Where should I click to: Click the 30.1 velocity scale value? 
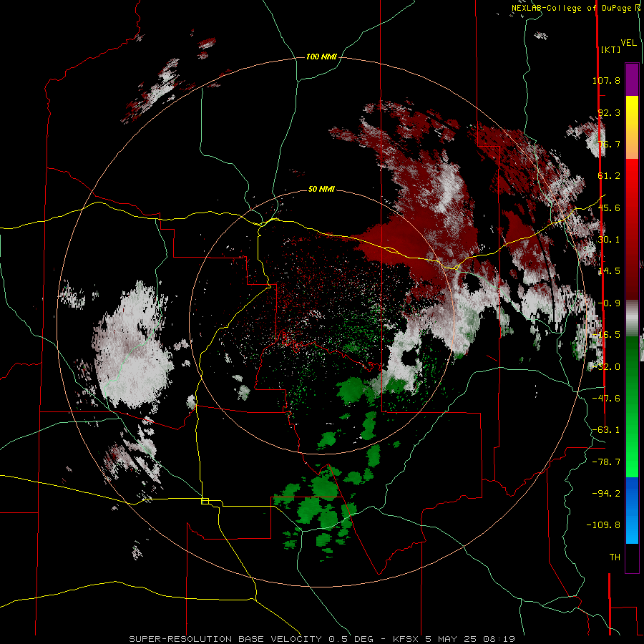(609, 240)
